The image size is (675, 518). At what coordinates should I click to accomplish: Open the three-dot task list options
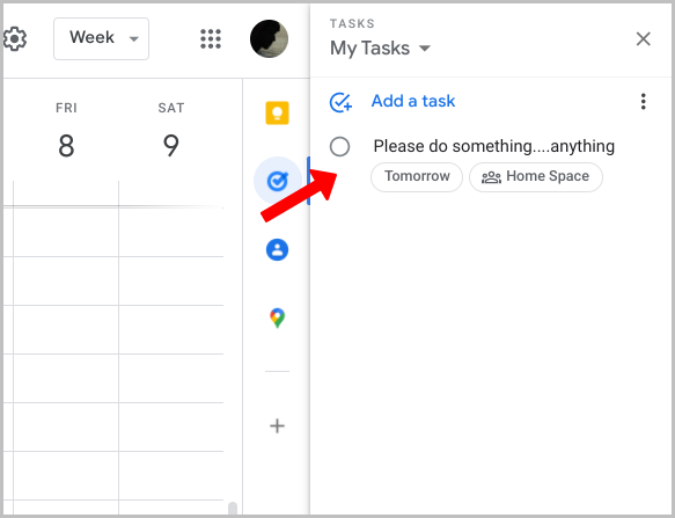[x=643, y=102]
